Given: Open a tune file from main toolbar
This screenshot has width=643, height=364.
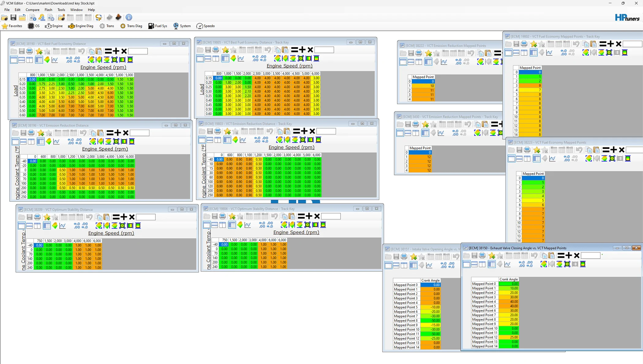Looking at the screenshot, I should coord(5,17).
